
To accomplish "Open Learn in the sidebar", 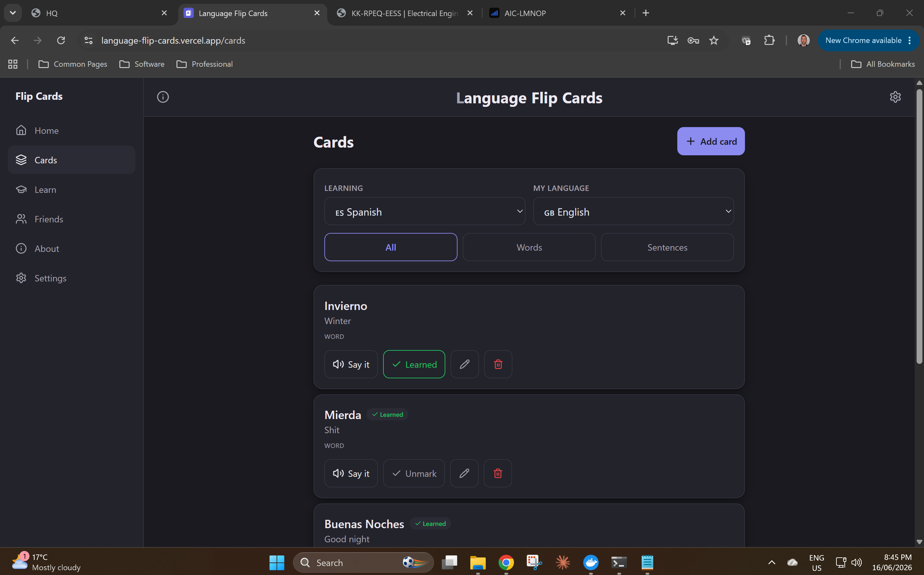I will click(x=72, y=189).
